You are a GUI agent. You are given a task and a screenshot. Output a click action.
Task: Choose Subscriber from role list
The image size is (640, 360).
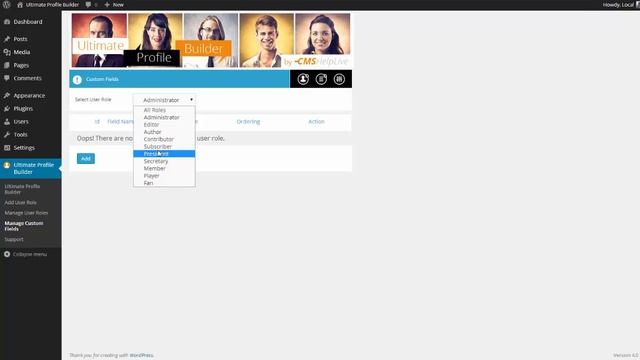point(164,147)
